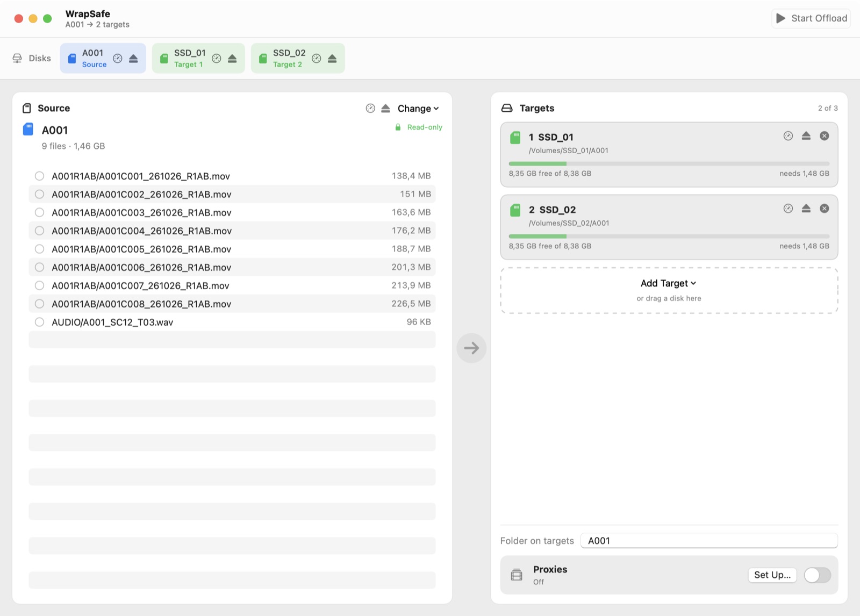860x616 pixels.
Task: Click the Folder on targets field
Action: coord(709,541)
